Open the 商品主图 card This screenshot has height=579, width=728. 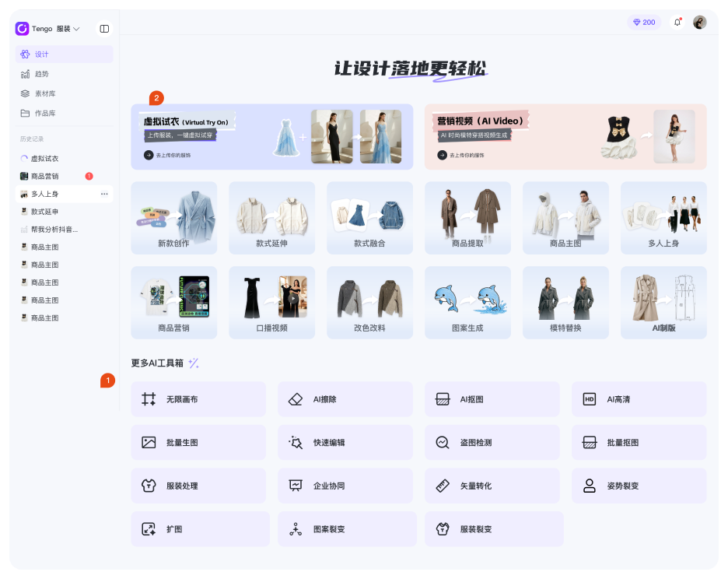point(565,218)
